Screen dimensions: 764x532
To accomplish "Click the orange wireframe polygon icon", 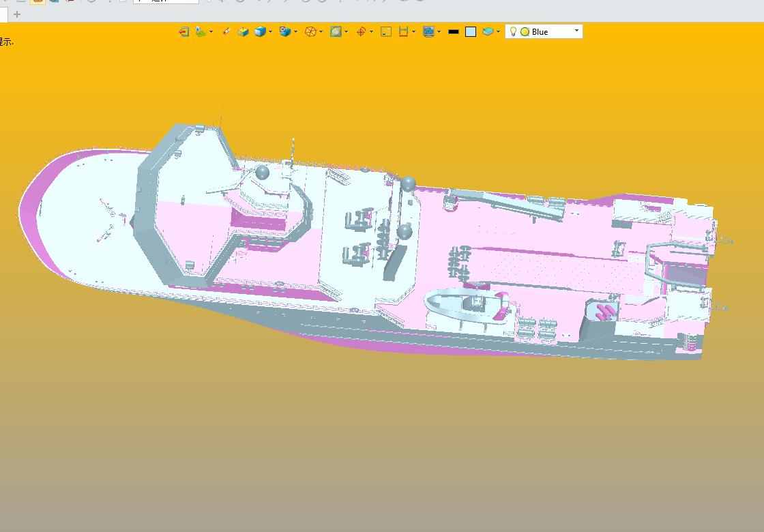I will pos(310,31).
